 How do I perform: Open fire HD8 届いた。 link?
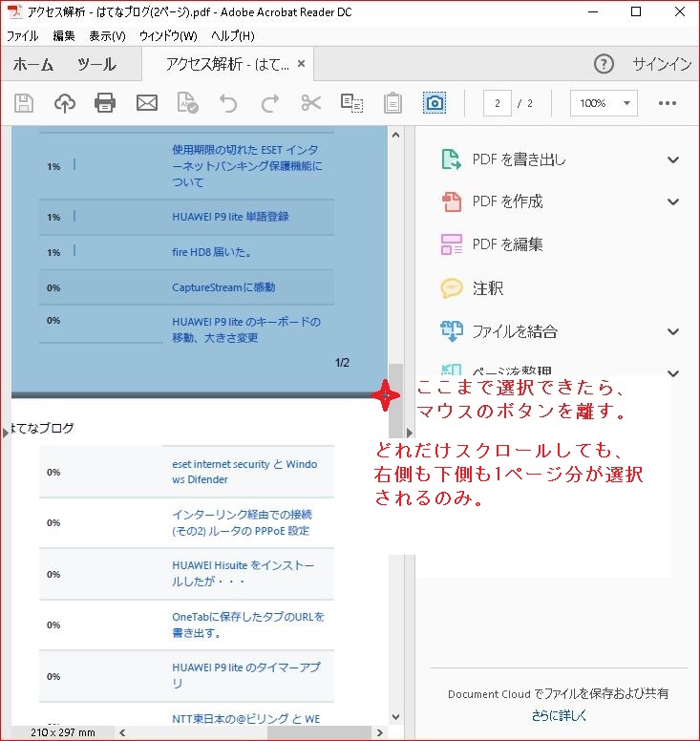[211, 252]
